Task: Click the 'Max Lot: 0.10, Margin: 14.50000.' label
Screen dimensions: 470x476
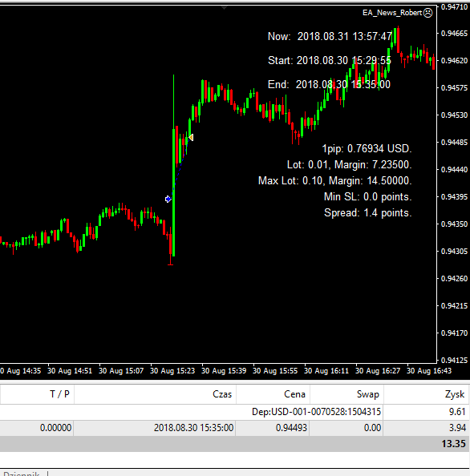Action: point(335,181)
